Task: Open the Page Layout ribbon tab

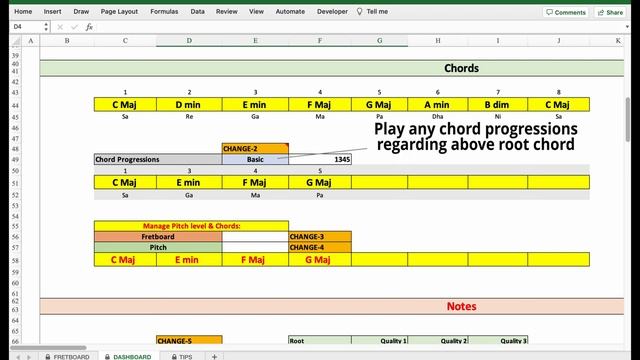Action: click(x=119, y=11)
